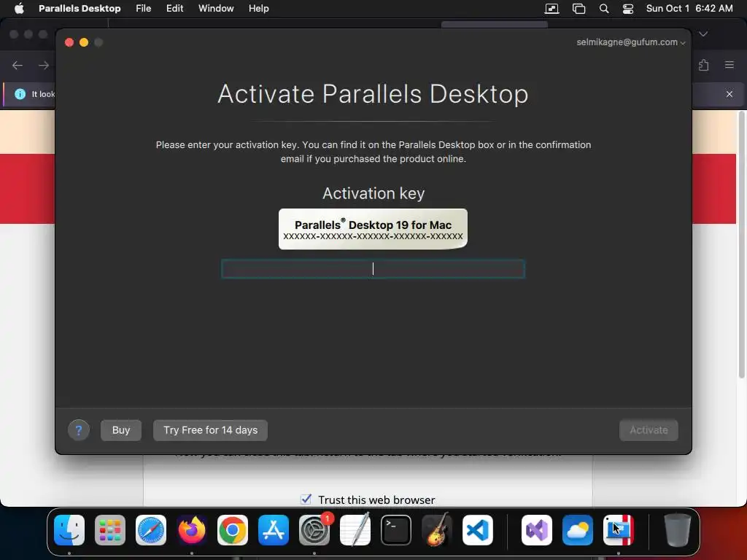
Task: Open Firefox from the Dock
Action: [192, 530]
